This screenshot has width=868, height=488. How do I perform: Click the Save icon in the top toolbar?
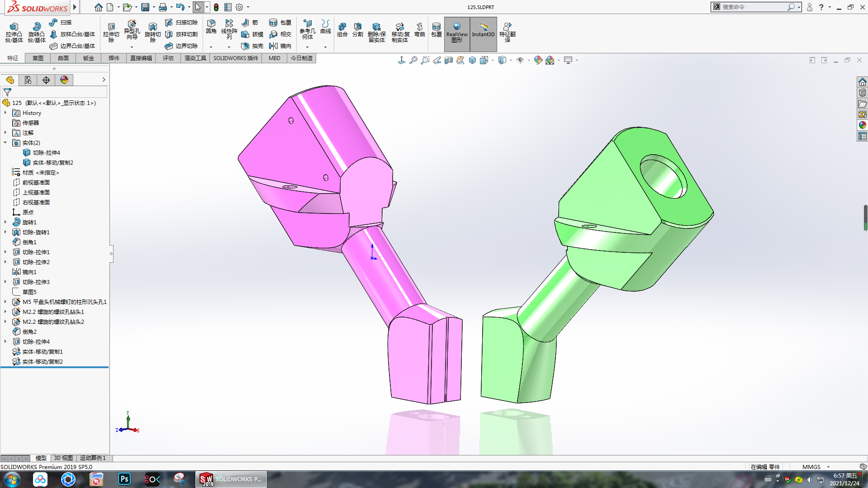[145, 7]
